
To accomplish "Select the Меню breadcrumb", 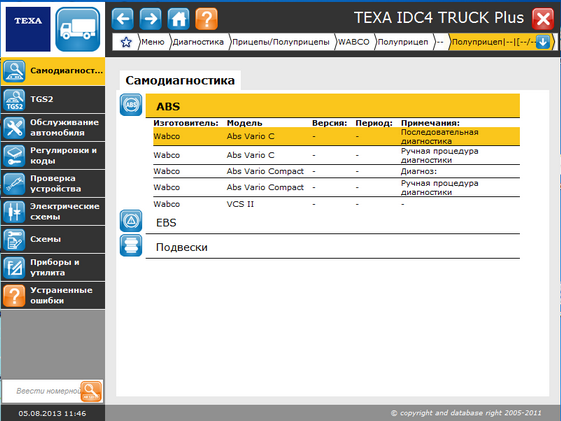I will click(152, 42).
